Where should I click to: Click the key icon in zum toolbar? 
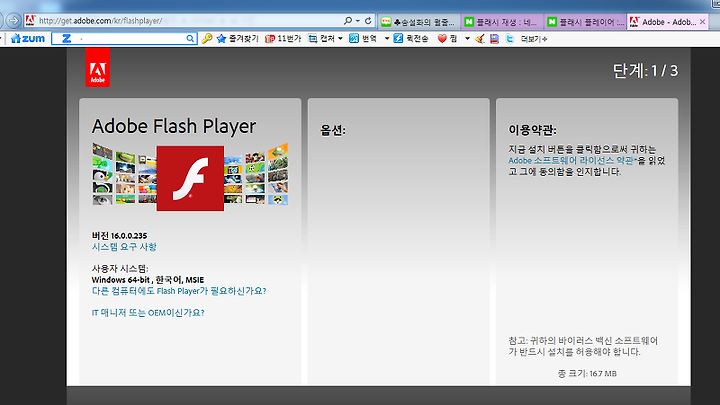[207, 39]
